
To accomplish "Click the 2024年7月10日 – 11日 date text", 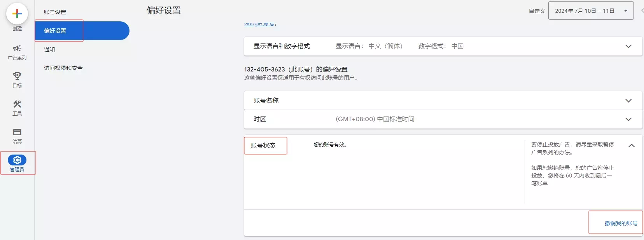I will pos(584,11).
